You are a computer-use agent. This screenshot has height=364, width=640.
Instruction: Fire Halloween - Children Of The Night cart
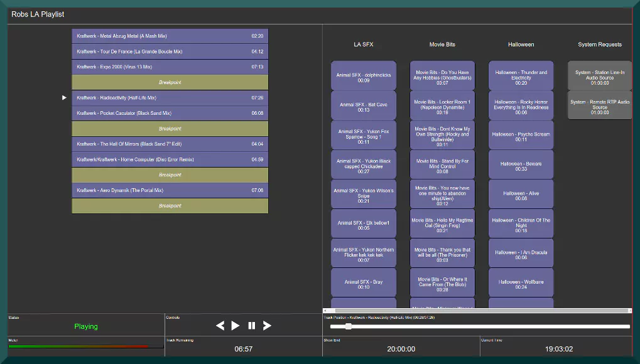pos(521,223)
